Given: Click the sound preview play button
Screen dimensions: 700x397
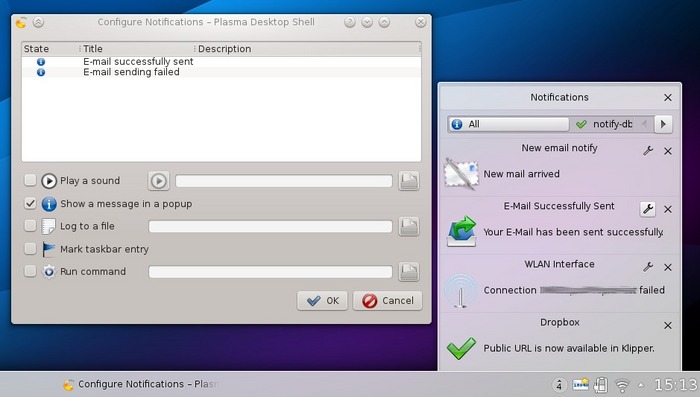Looking at the screenshot, I should 158,181.
